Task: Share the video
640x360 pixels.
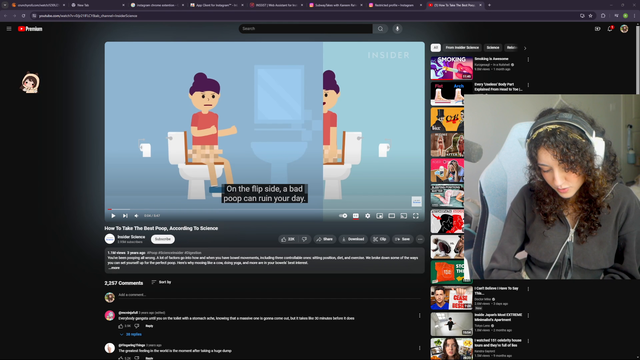Action: (x=325, y=239)
